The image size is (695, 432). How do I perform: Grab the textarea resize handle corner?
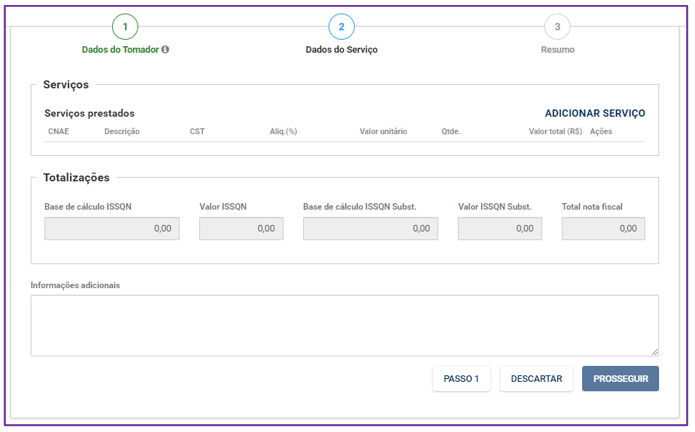[x=655, y=352]
